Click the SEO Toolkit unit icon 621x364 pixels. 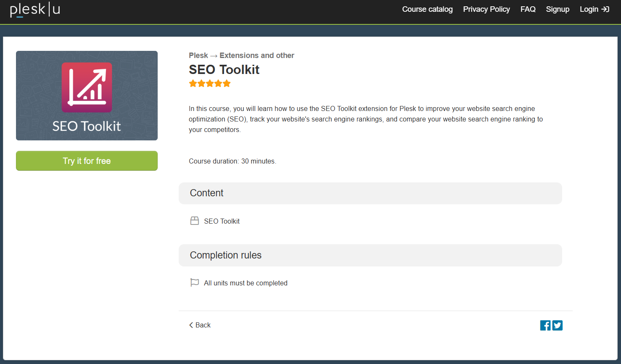click(195, 221)
